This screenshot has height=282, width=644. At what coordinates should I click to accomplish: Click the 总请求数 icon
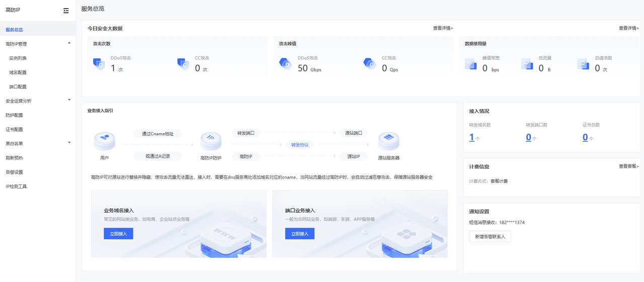[583, 64]
